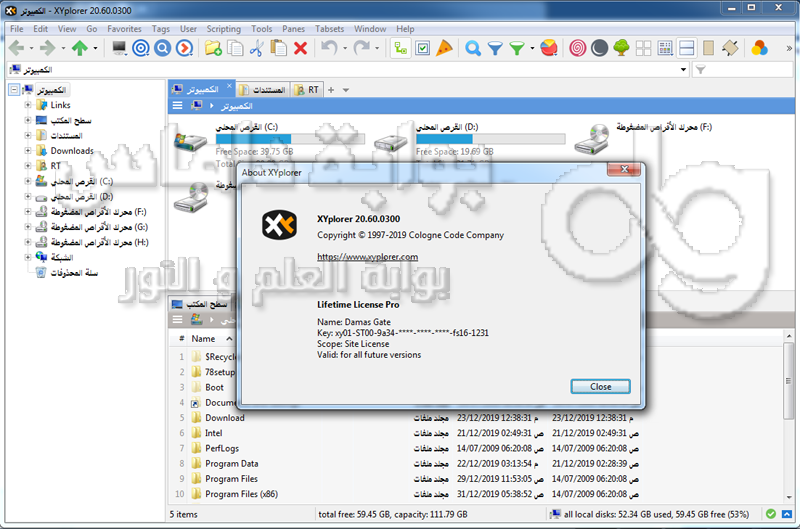Expand the Links tree node
800x529 pixels.
pos(28,105)
